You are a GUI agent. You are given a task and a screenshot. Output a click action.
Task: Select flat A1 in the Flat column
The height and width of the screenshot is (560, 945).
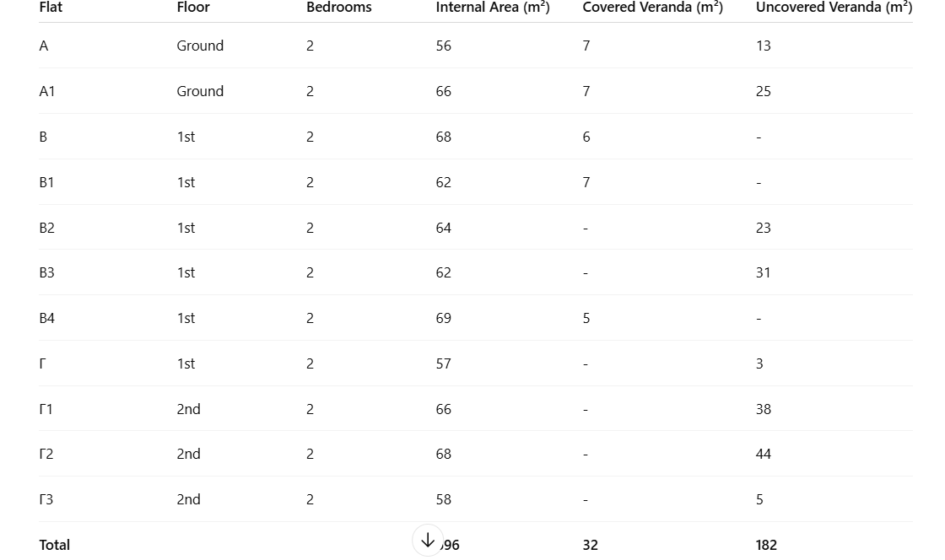click(47, 91)
